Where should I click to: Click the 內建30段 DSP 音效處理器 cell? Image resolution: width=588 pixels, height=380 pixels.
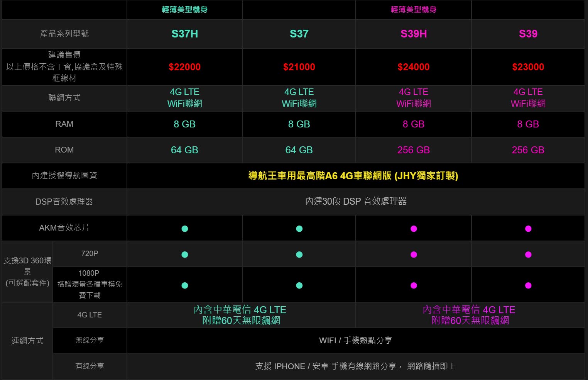click(x=356, y=201)
